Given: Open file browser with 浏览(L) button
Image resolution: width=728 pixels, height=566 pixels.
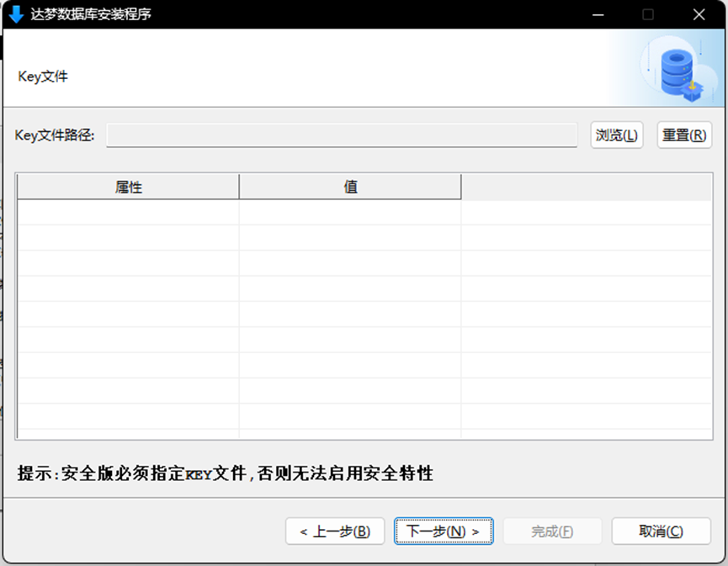Looking at the screenshot, I should point(617,135).
